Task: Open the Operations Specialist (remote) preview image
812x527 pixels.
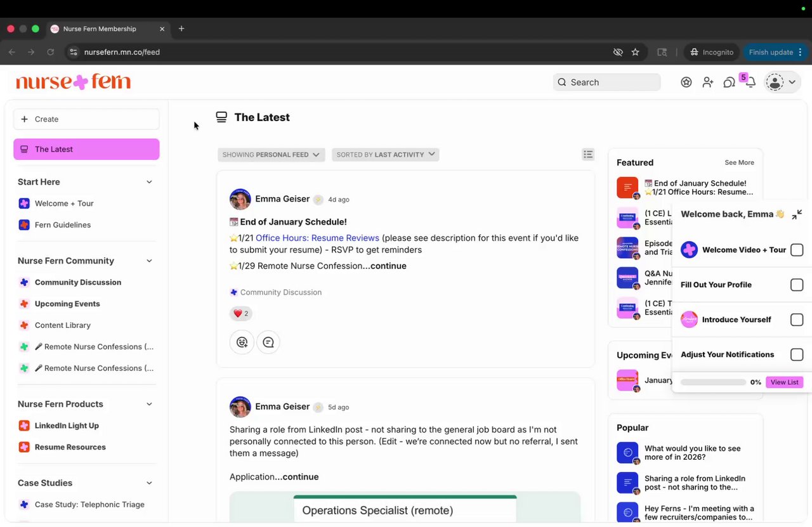Action: pyautogui.click(x=405, y=507)
